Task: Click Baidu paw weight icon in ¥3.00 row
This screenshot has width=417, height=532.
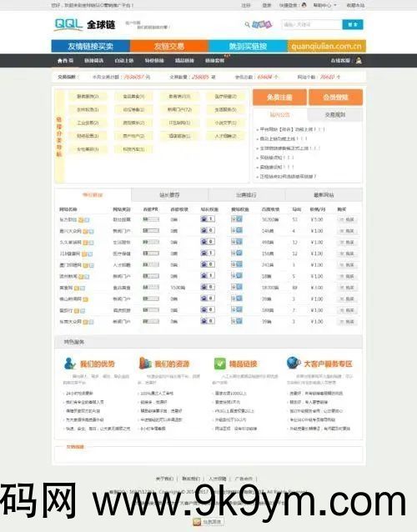Action: coord(208,287)
